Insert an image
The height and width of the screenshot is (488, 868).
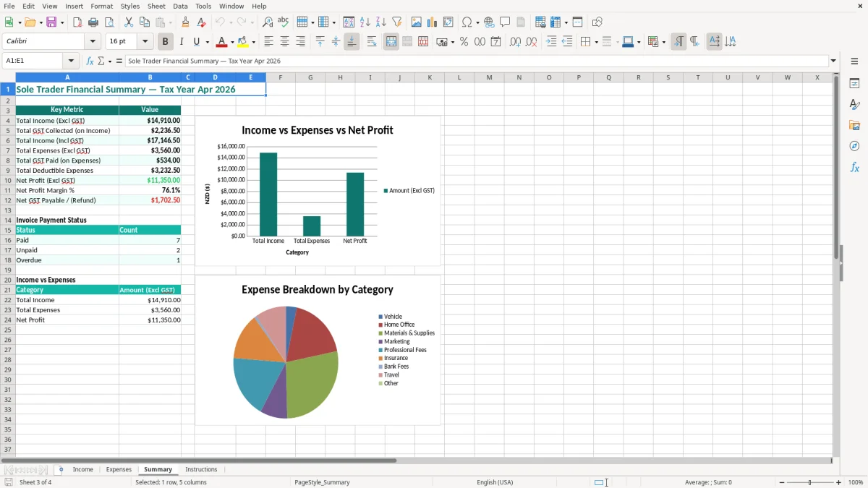click(417, 22)
